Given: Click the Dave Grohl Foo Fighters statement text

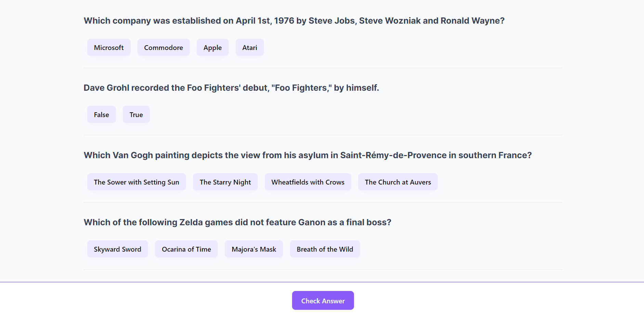Looking at the screenshot, I should [x=231, y=88].
